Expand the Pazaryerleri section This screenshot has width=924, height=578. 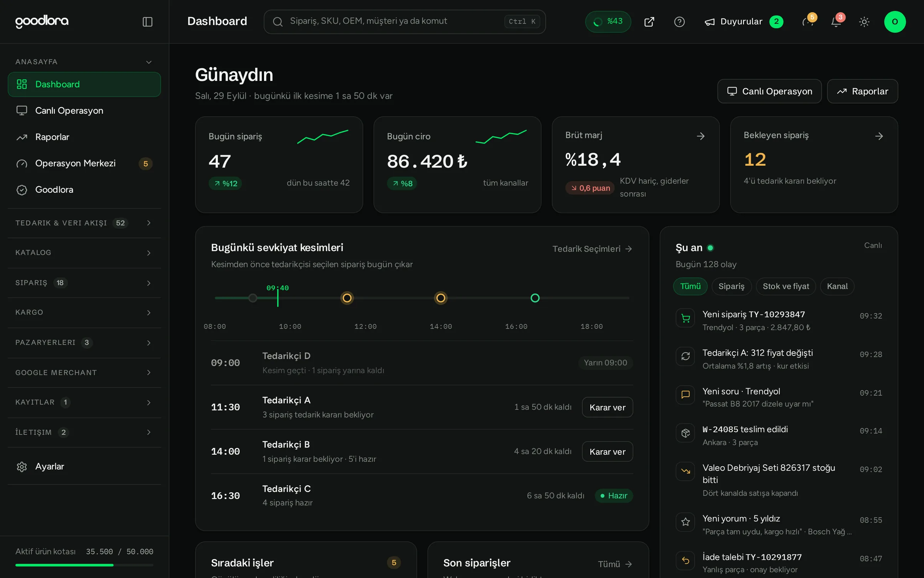click(84, 343)
